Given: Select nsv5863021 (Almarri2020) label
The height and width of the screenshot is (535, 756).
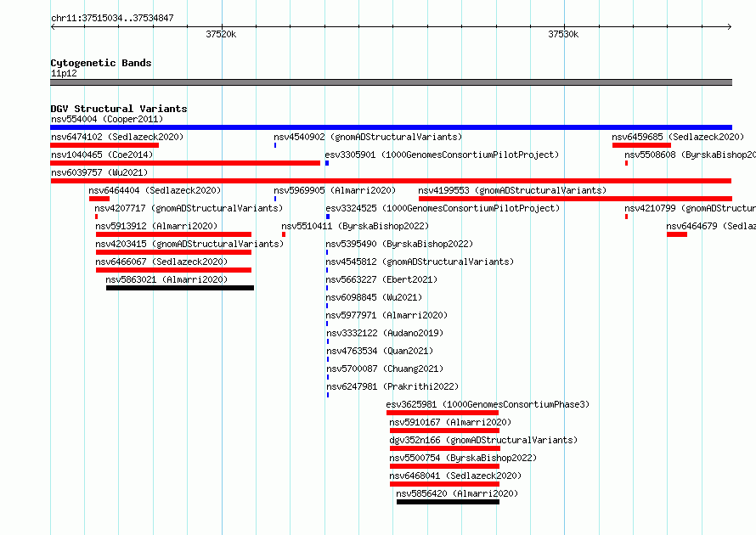Looking at the screenshot, I should click(x=166, y=279).
